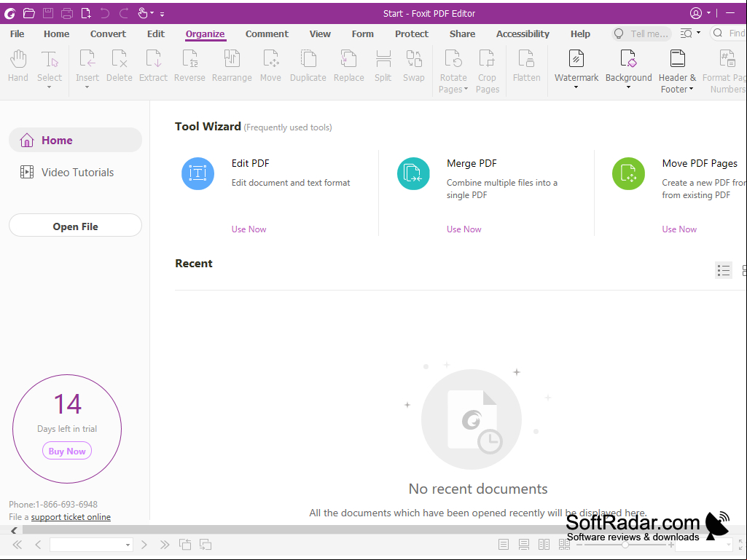This screenshot has height=560, width=747.
Task: Go to next page in status bar
Action: pyautogui.click(x=144, y=545)
